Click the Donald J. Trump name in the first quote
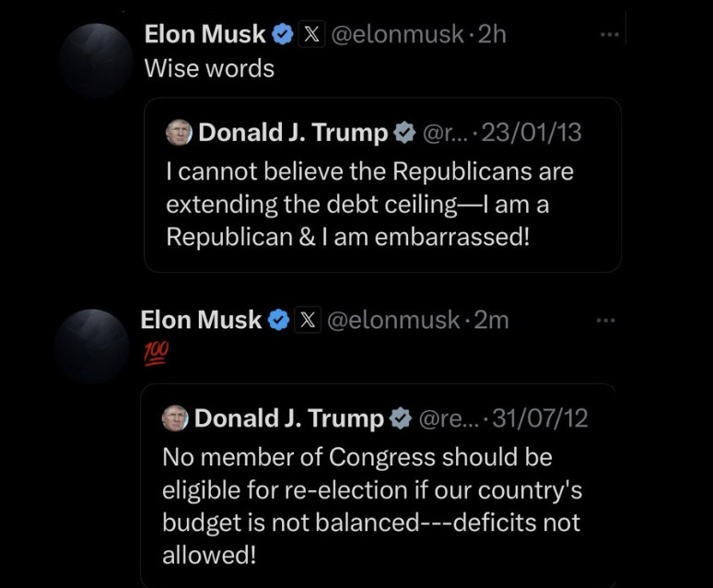 [293, 133]
